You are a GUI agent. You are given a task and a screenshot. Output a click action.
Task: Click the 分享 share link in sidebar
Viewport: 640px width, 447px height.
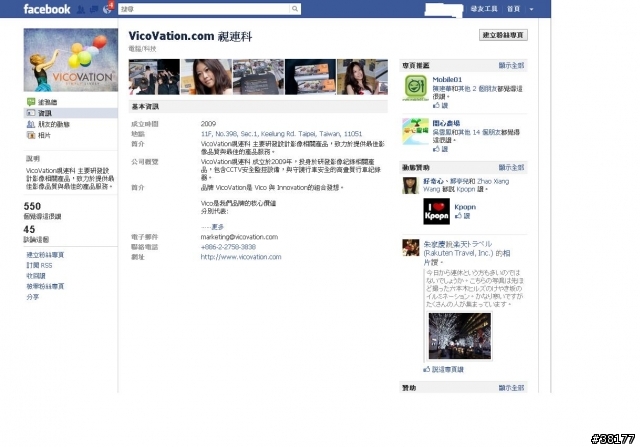pyautogui.click(x=33, y=297)
